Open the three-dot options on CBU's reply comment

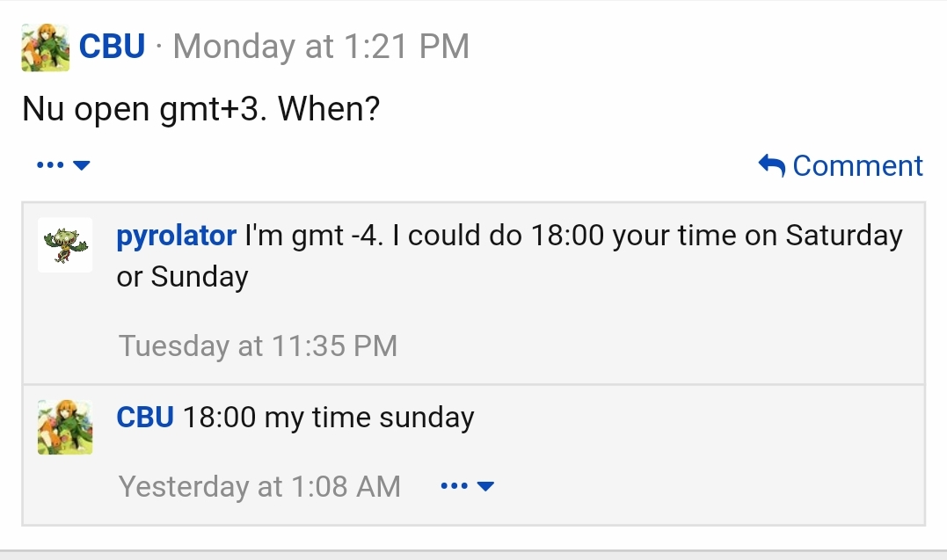454,486
